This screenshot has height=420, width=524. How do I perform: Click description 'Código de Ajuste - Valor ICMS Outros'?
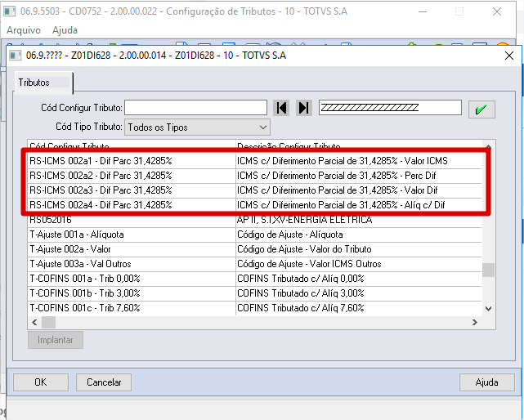point(309,264)
